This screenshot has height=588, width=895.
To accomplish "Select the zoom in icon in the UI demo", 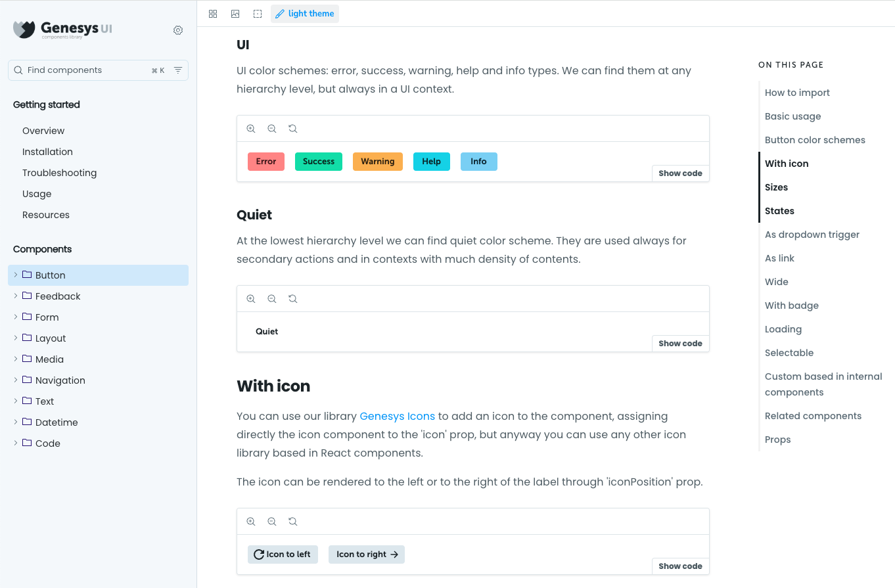I will coord(251,128).
